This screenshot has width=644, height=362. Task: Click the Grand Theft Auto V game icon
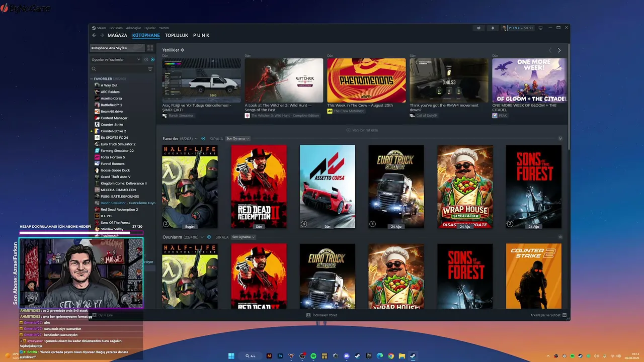(x=97, y=177)
